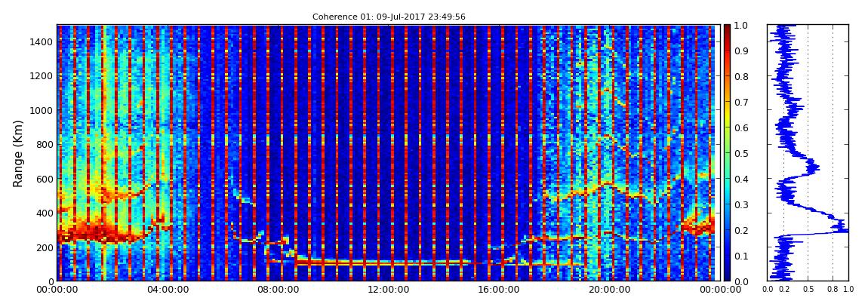Click the dark blue bottom of the colorbar
The height and width of the screenshot is (307, 868).
(727, 275)
